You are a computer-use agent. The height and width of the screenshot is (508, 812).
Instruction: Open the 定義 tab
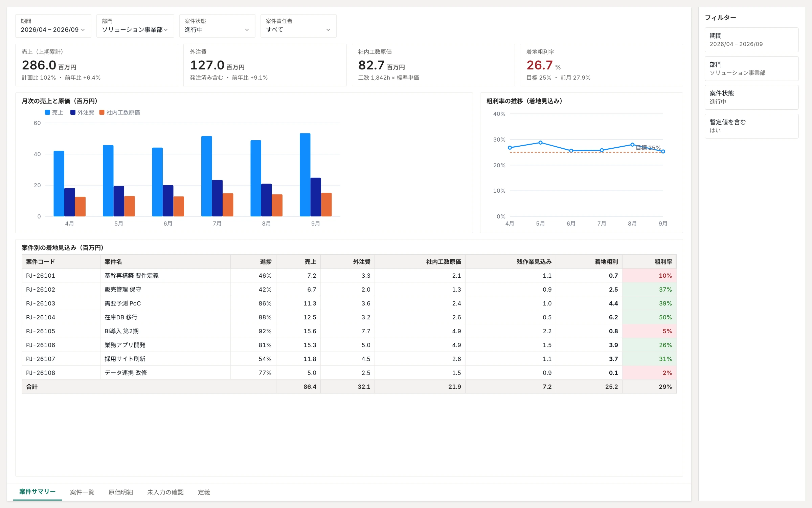click(x=204, y=492)
